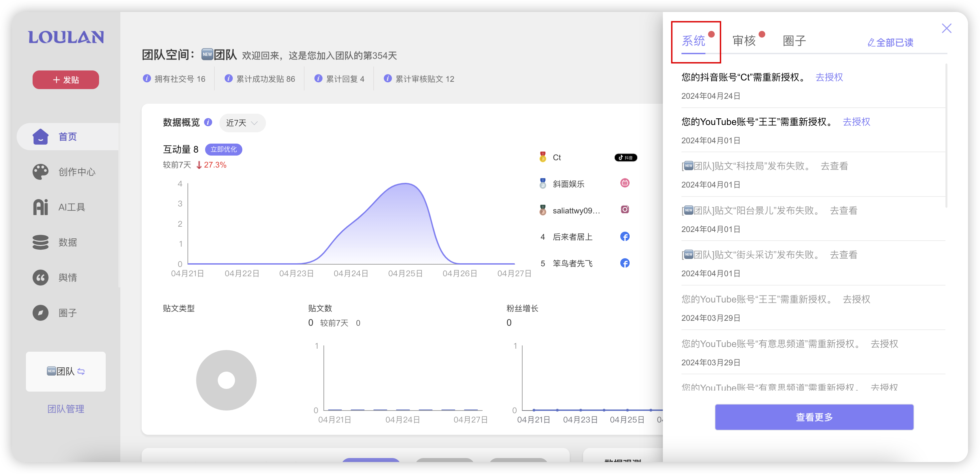Click the 发贴 post button
980x474 pixels.
click(x=66, y=80)
